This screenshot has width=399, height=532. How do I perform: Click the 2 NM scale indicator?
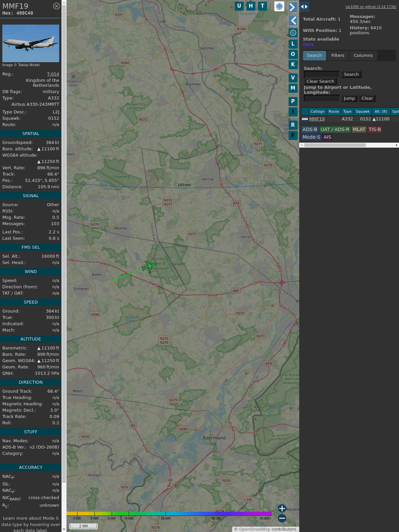[x=83, y=526]
